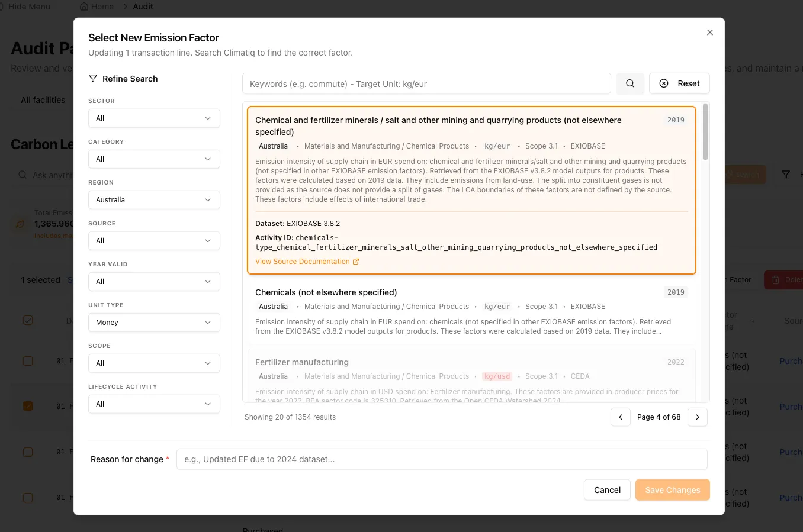
Task: Click the home icon in the breadcrumb
Action: coord(83,7)
